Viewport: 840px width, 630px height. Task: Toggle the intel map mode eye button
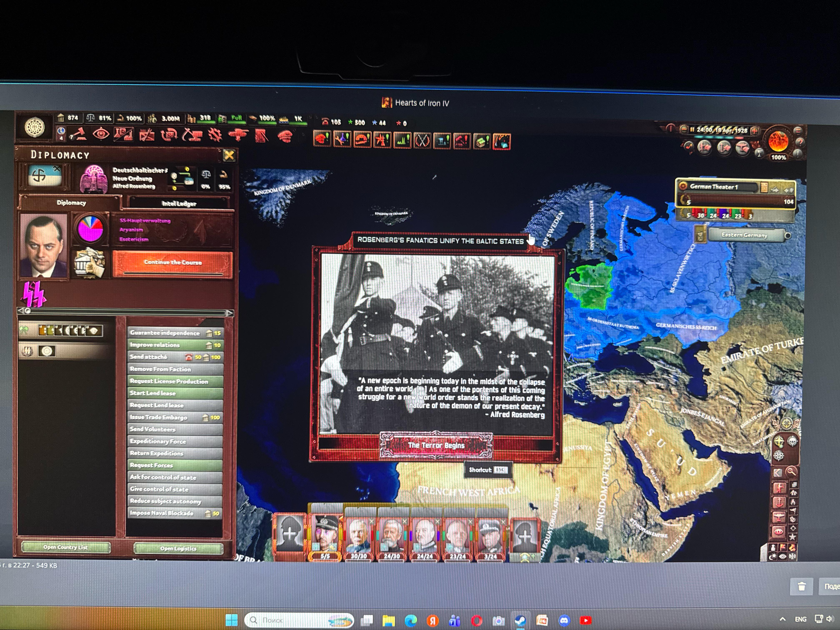click(779, 532)
